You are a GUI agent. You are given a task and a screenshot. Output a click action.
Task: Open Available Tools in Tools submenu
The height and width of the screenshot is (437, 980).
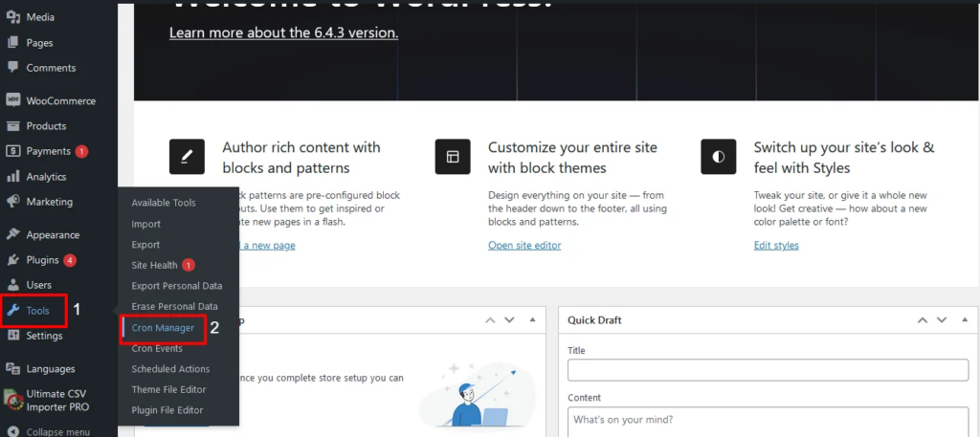tap(164, 203)
